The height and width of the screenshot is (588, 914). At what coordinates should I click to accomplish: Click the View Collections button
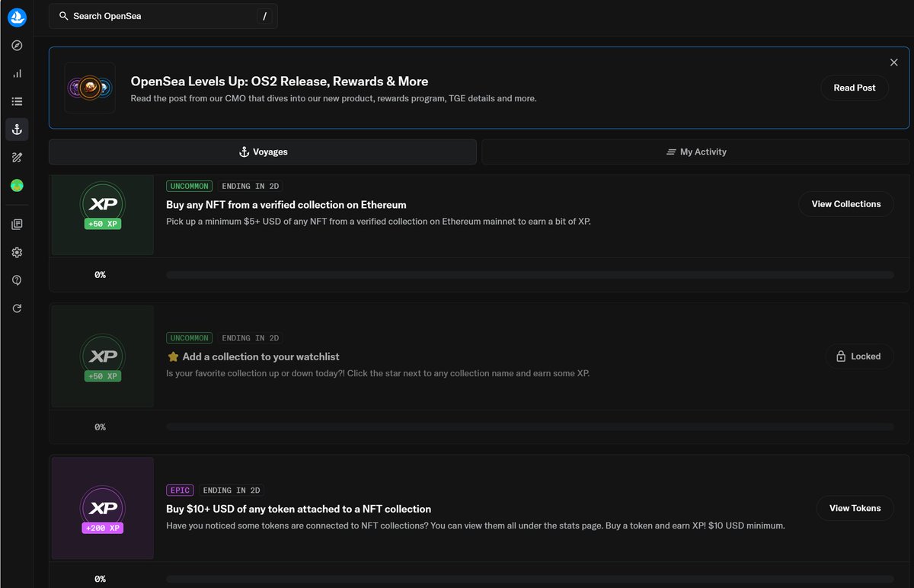[846, 204]
